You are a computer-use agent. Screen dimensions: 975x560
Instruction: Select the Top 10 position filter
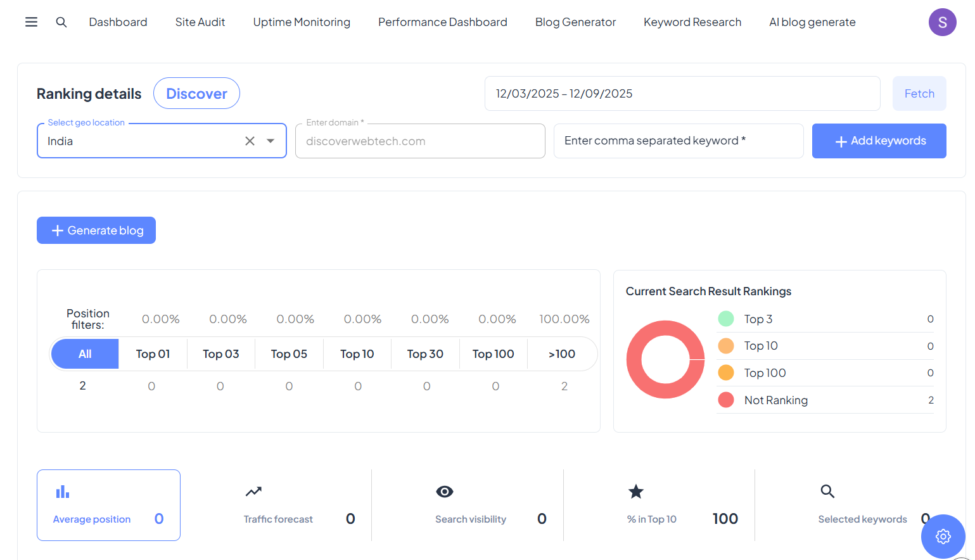pos(357,354)
